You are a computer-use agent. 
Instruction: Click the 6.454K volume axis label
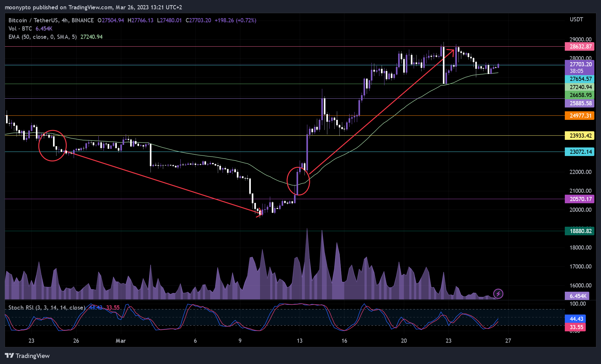coord(577,296)
